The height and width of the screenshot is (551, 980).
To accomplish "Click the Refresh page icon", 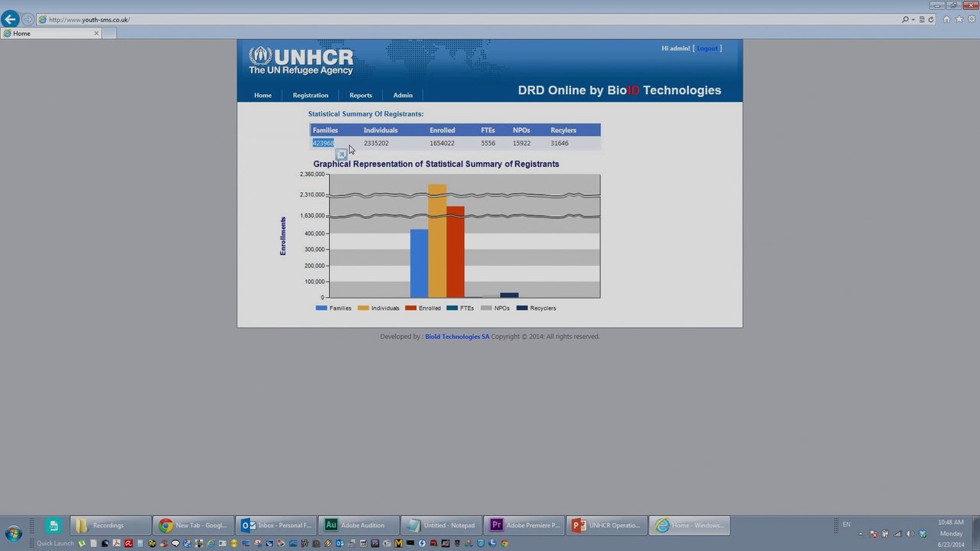I will (x=931, y=20).
